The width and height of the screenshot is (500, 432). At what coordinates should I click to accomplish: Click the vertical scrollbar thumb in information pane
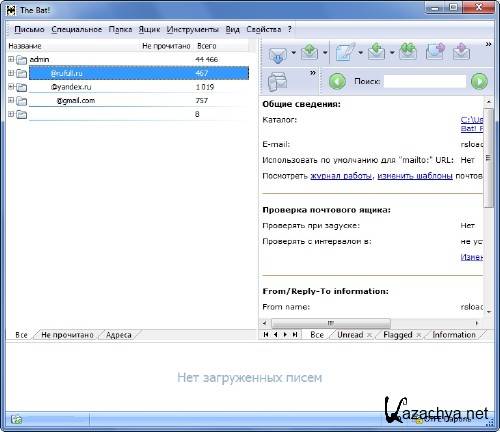click(488, 157)
